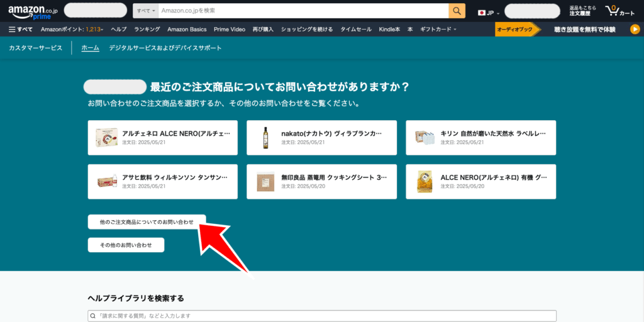Open 返品もこちら 注文履歴 link
The height and width of the screenshot is (322, 644).
point(583,11)
